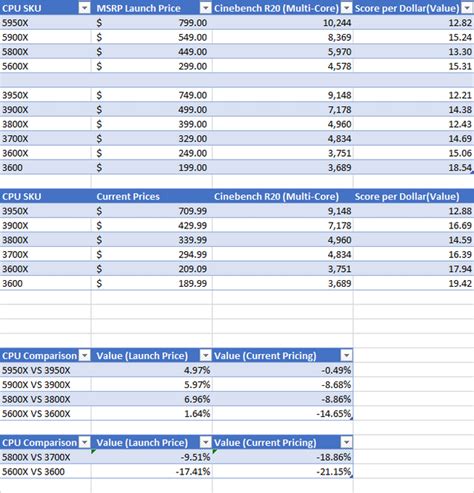Select the 5900X SKU cell

coord(45,37)
